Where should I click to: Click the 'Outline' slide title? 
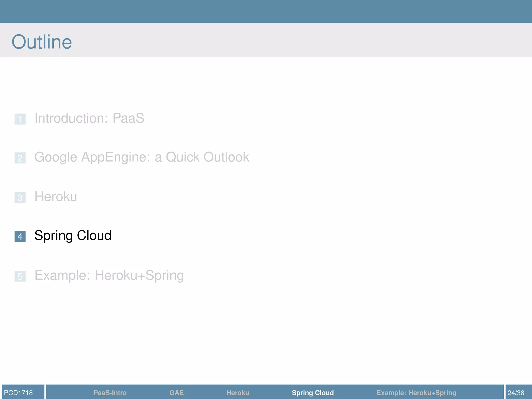click(42, 42)
